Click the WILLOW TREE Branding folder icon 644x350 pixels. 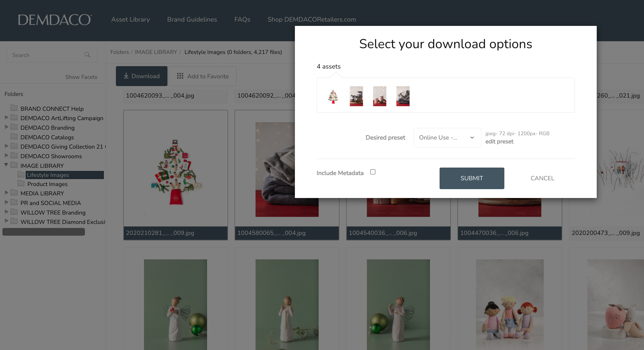[x=14, y=212]
